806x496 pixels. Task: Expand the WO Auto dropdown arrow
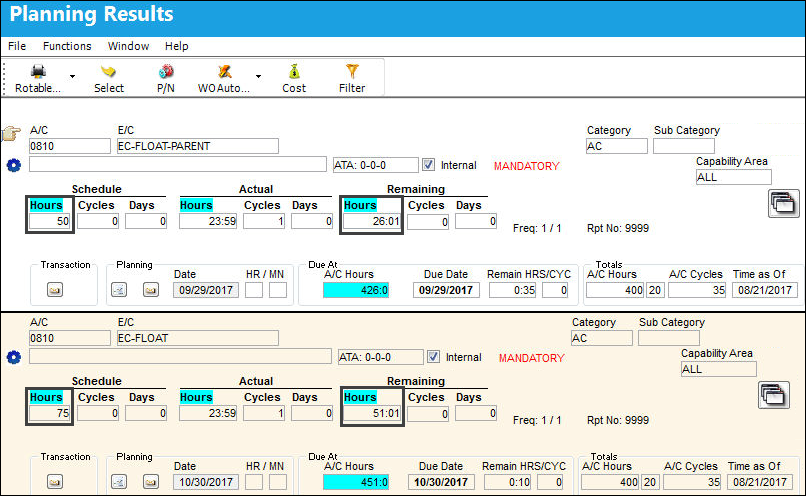pyautogui.click(x=259, y=77)
